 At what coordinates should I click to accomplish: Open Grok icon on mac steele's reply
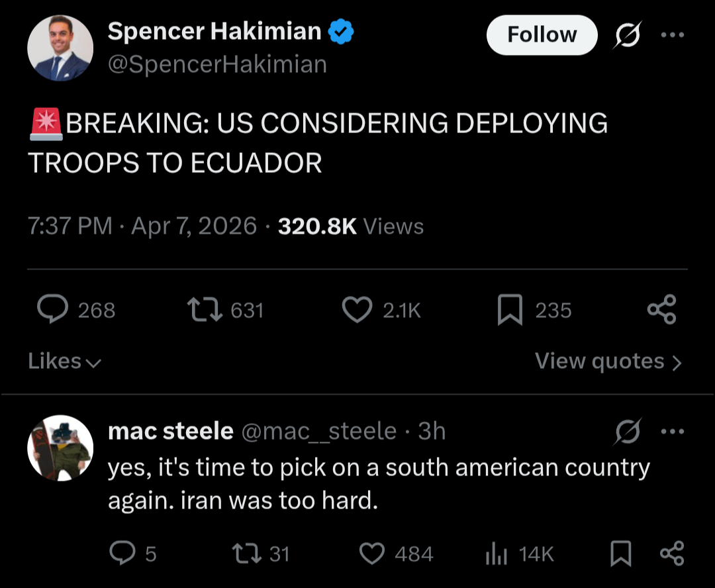626,432
